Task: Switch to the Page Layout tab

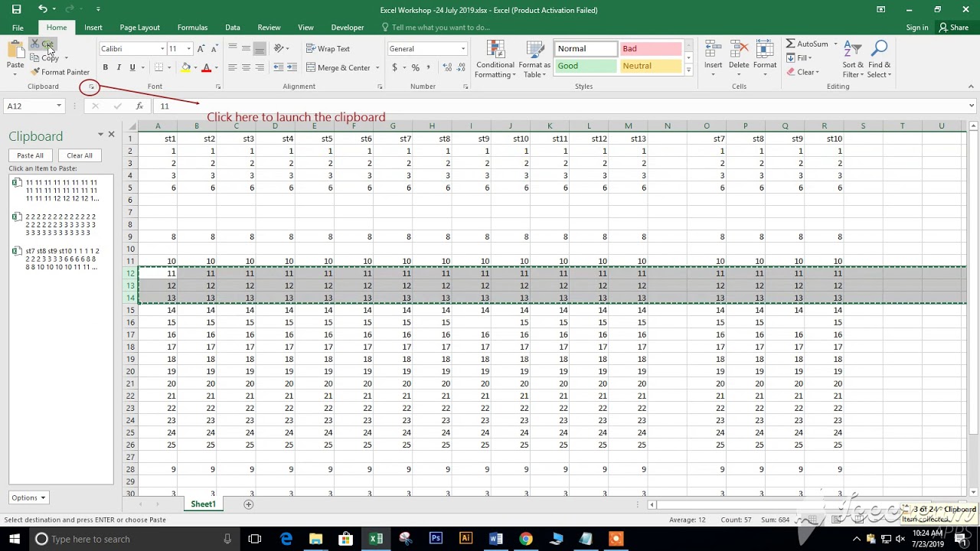Action: pyautogui.click(x=139, y=28)
